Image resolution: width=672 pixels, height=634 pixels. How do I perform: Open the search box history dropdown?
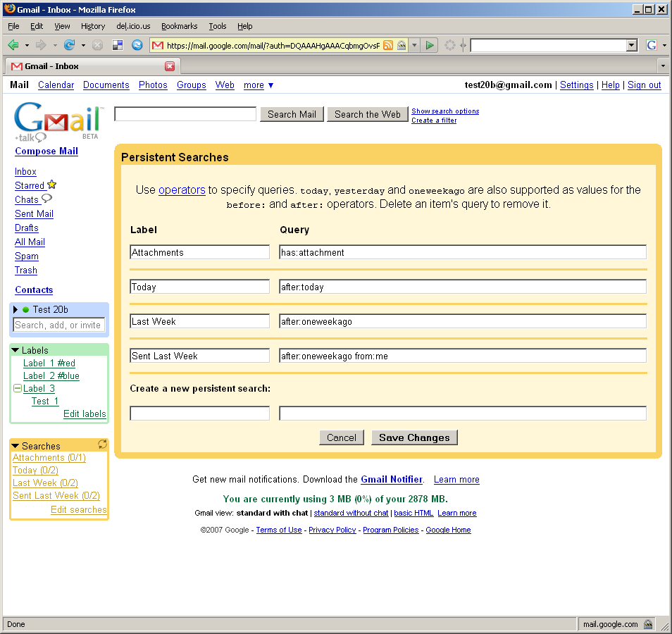[x=632, y=46]
